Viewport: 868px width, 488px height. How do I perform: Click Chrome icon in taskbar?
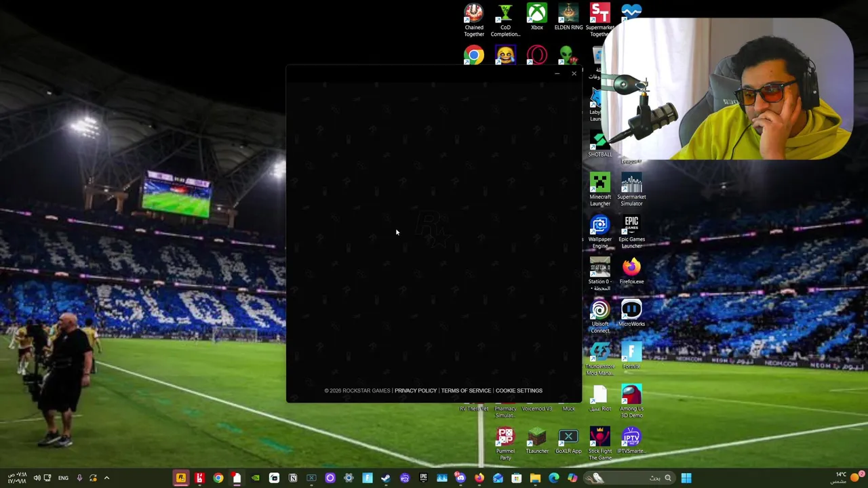218,478
